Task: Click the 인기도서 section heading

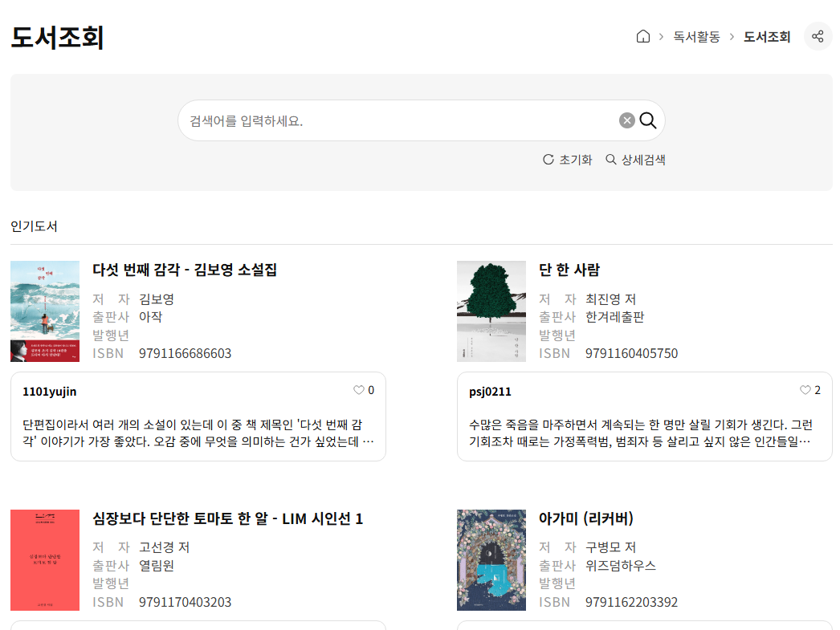Action: pyautogui.click(x=34, y=226)
